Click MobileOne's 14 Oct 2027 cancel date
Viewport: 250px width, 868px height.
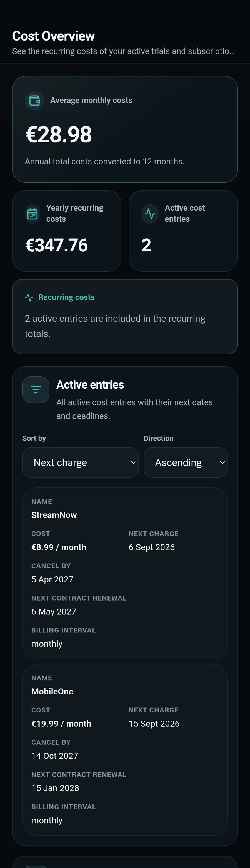(54, 756)
